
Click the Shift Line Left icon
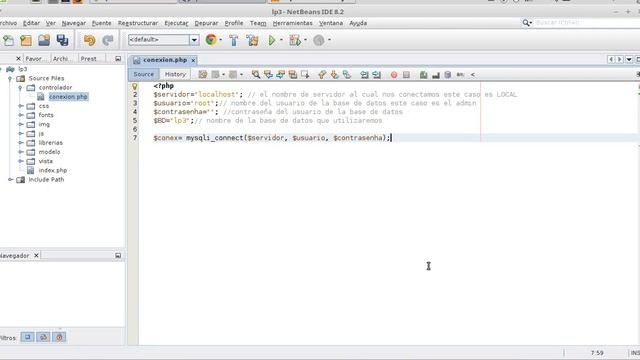tap(364, 74)
